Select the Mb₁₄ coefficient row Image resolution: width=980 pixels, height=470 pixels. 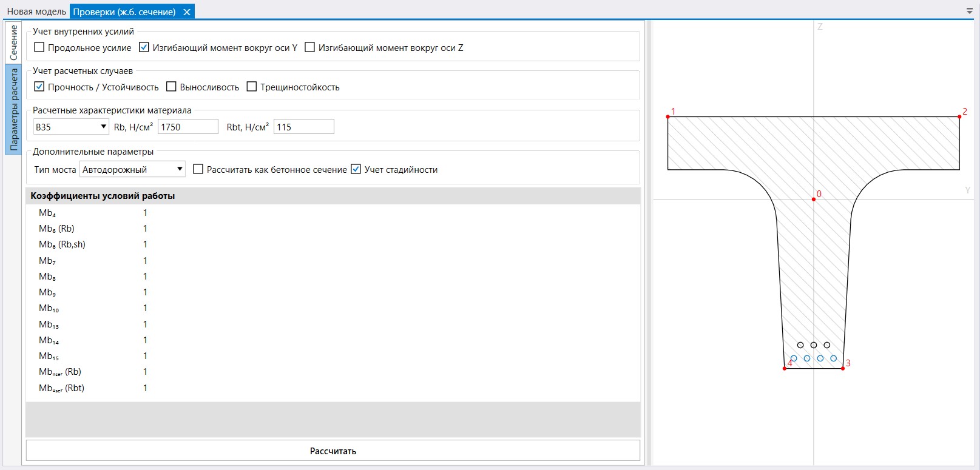point(333,340)
